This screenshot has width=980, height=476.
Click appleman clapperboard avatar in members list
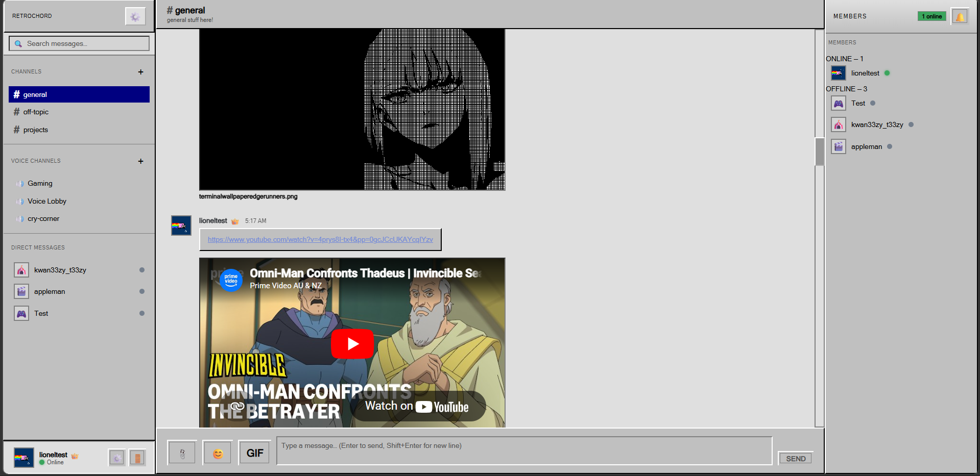coord(839,146)
